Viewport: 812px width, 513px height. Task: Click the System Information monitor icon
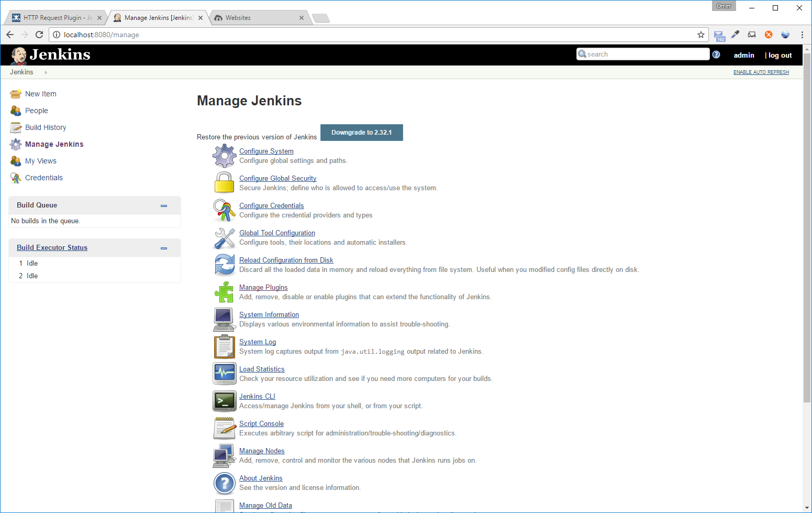(225, 319)
